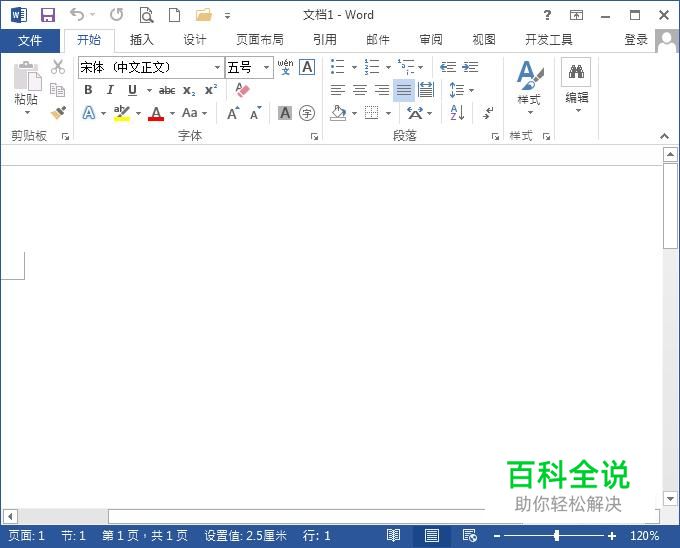Grow font size with larger A
Screen dimensions: 680x548
tap(233, 113)
